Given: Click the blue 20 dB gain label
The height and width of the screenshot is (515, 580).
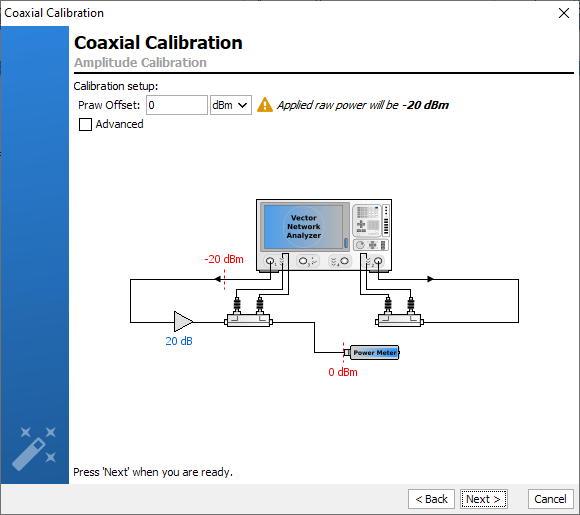Looking at the screenshot, I should tap(179, 341).
